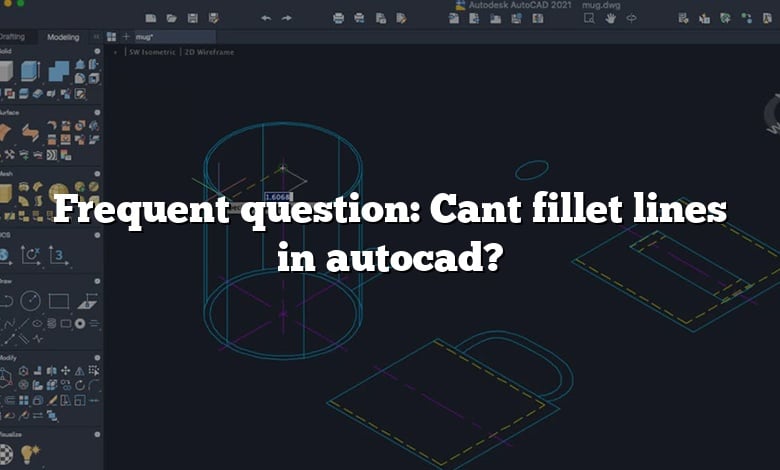This screenshot has height=470, width=780.
Task: Select the Polyline tool in the Draw panel
Action: tap(6, 301)
